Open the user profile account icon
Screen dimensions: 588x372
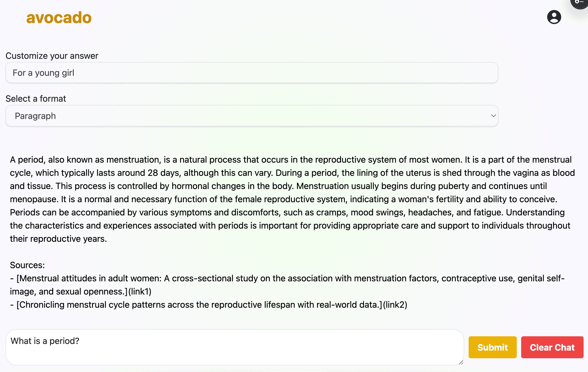(x=554, y=17)
